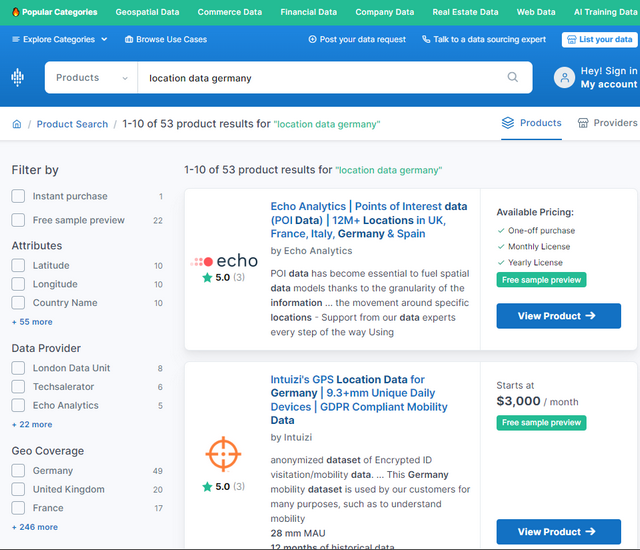This screenshot has width=640, height=550.
Task: Click the plus-circle icon for Post your data request
Action: (312, 39)
